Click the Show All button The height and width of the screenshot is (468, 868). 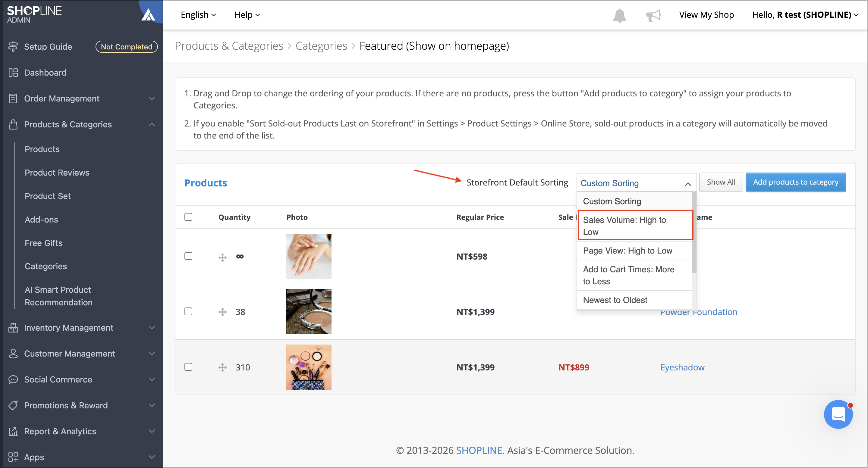coord(721,182)
